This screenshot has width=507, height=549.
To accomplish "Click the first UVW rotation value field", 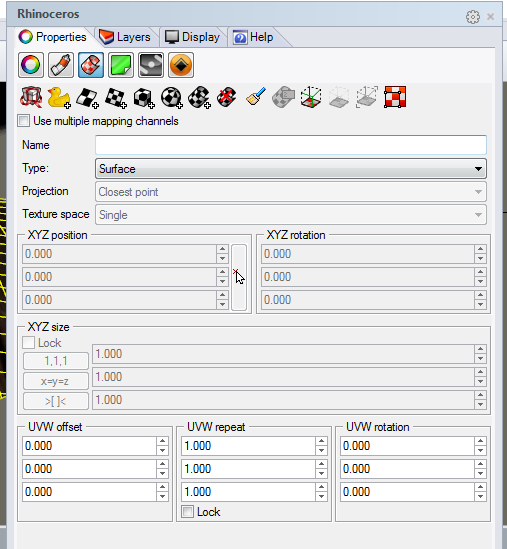I will click(x=407, y=446).
